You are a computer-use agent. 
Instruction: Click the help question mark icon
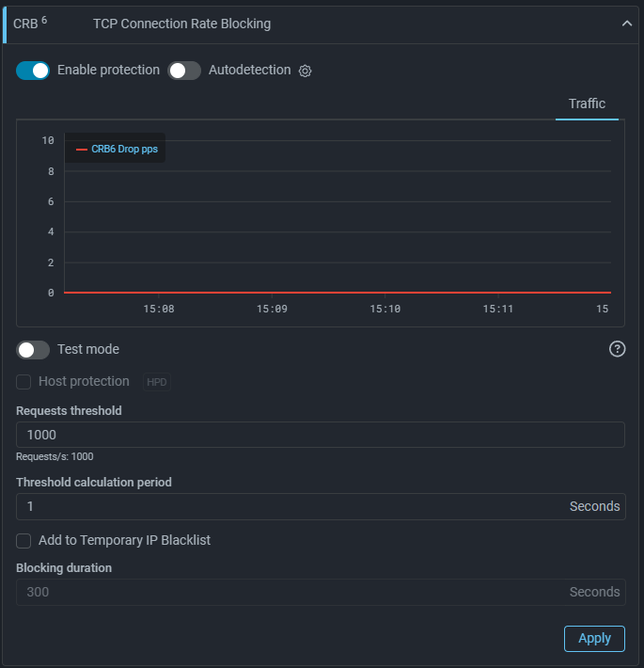(617, 349)
